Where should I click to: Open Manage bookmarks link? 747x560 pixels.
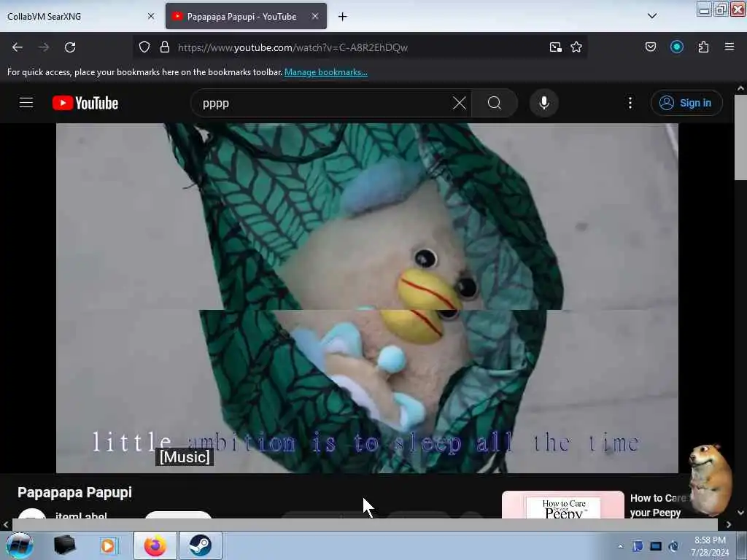tap(326, 72)
